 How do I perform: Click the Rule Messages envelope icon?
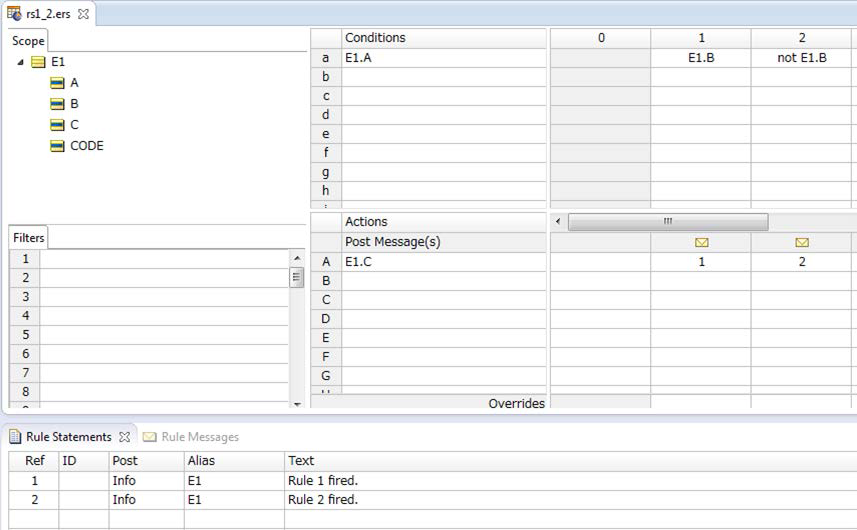[x=149, y=437]
